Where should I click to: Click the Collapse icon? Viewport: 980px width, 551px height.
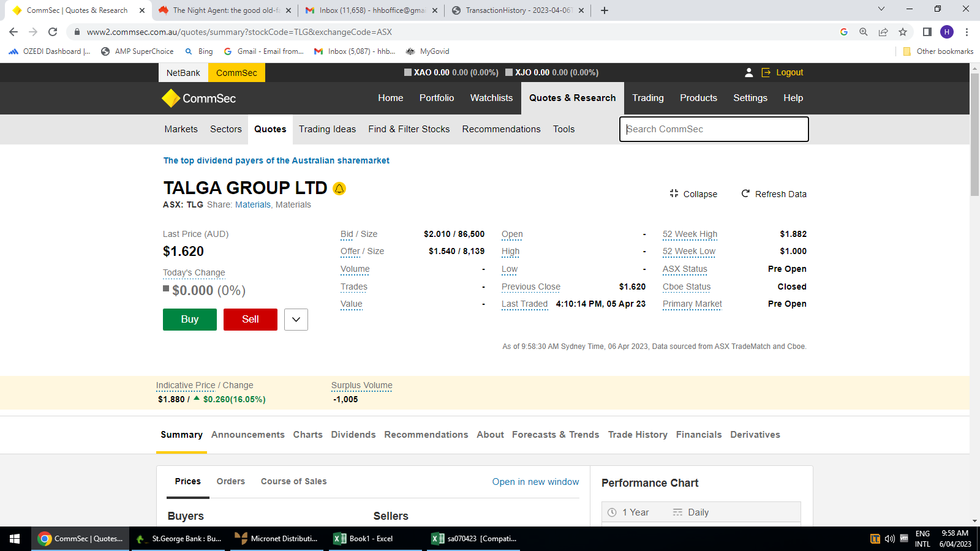tap(674, 193)
